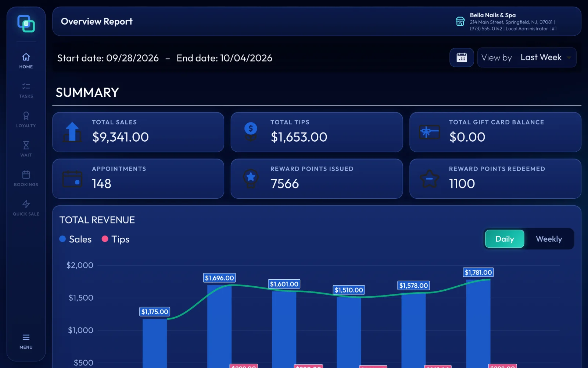This screenshot has width=588, height=368.
Task: Click the Bella Nails & Spa name
Action: click(492, 15)
